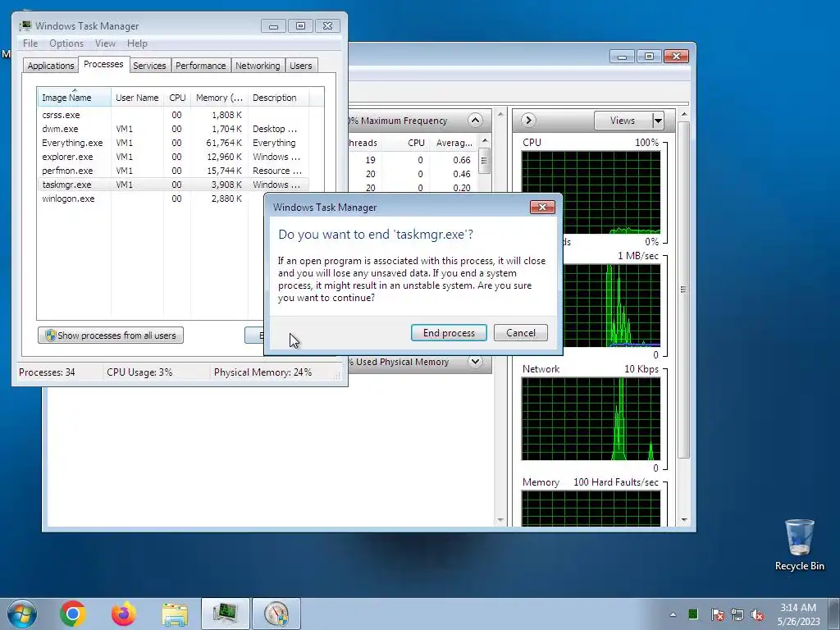This screenshot has height=630, width=840.
Task: Click the graphs pane vertical scrollbar thumb
Action: 683,290
